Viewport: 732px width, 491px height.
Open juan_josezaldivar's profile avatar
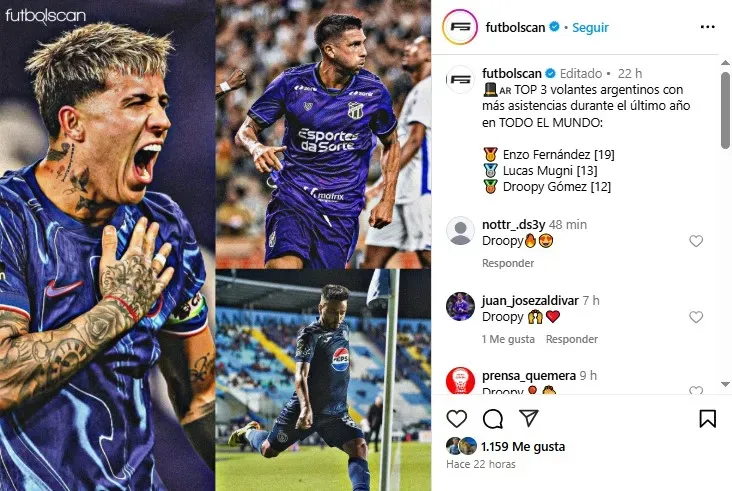tap(460, 307)
